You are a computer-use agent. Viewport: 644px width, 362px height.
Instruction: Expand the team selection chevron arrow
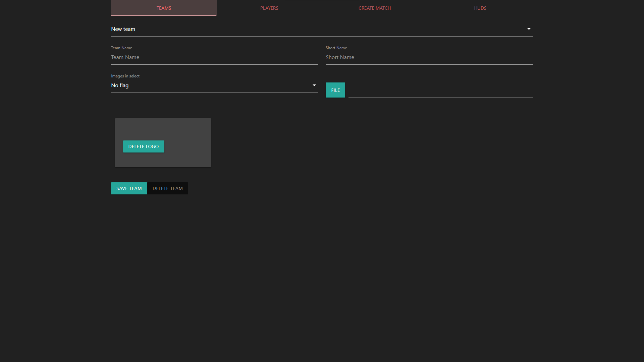(x=529, y=29)
